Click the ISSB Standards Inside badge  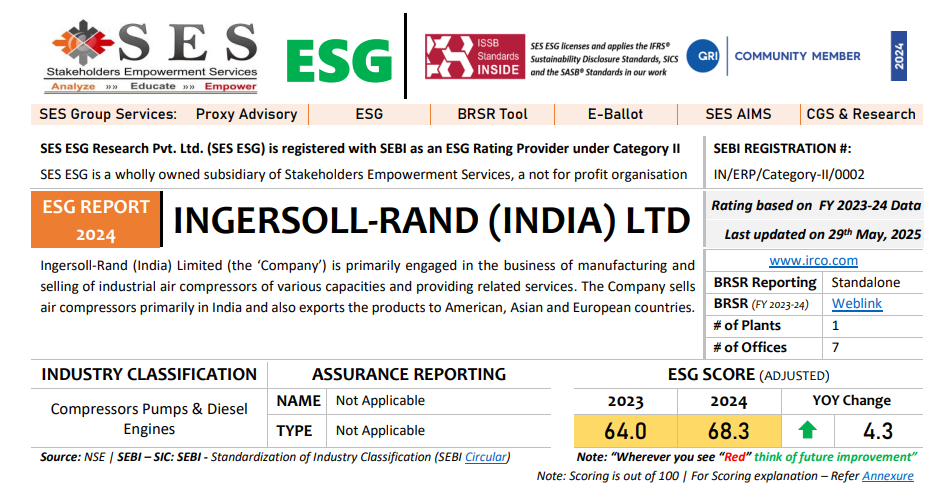click(x=474, y=56)
